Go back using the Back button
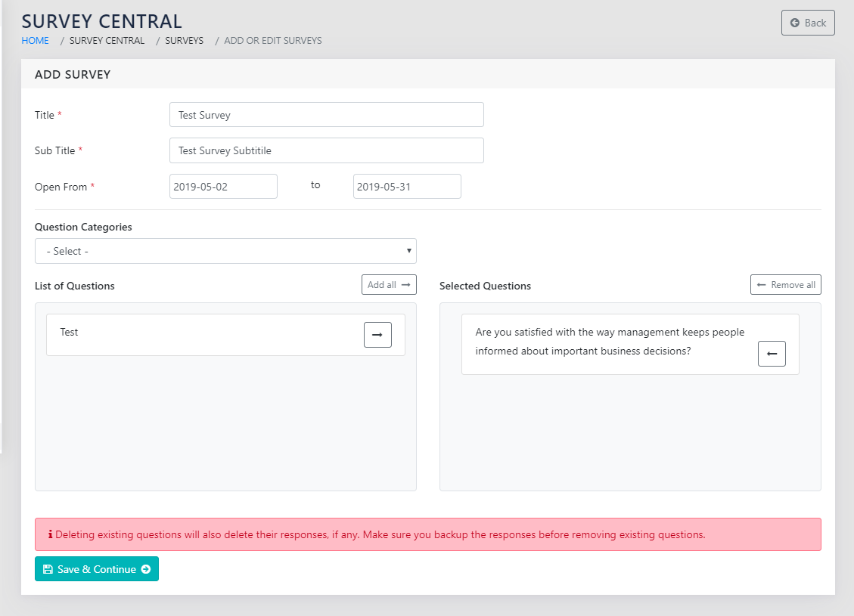 pos(808,23)
